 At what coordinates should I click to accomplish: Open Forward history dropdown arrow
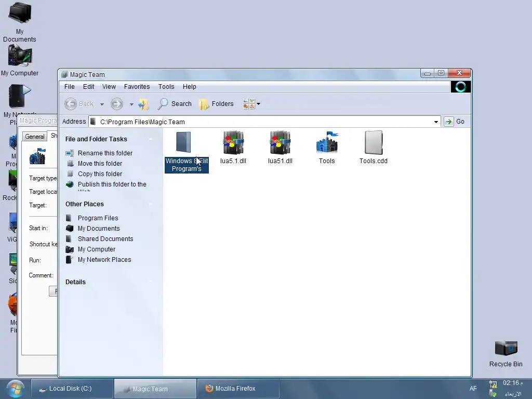(x=131, y=104)
